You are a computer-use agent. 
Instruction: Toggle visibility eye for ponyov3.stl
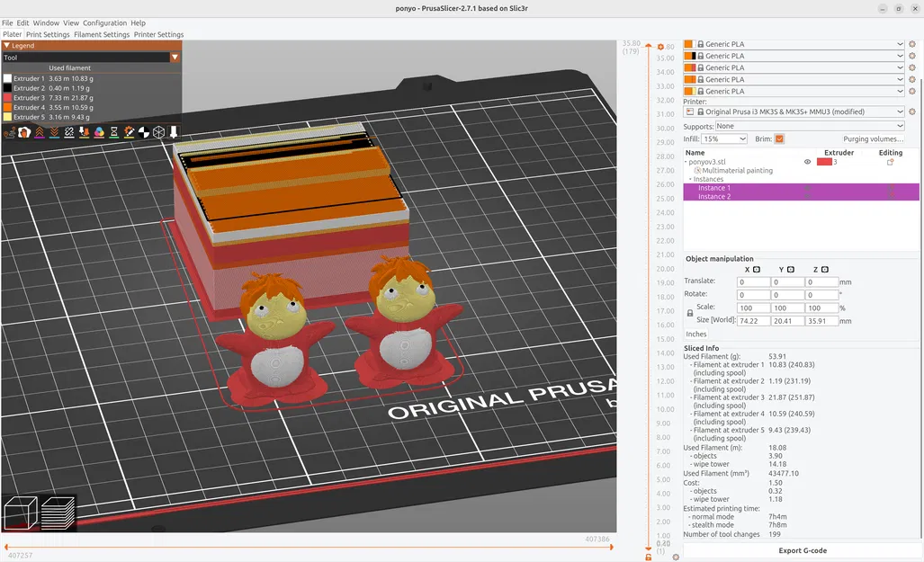pyautogui.click(x=807, y=162)
